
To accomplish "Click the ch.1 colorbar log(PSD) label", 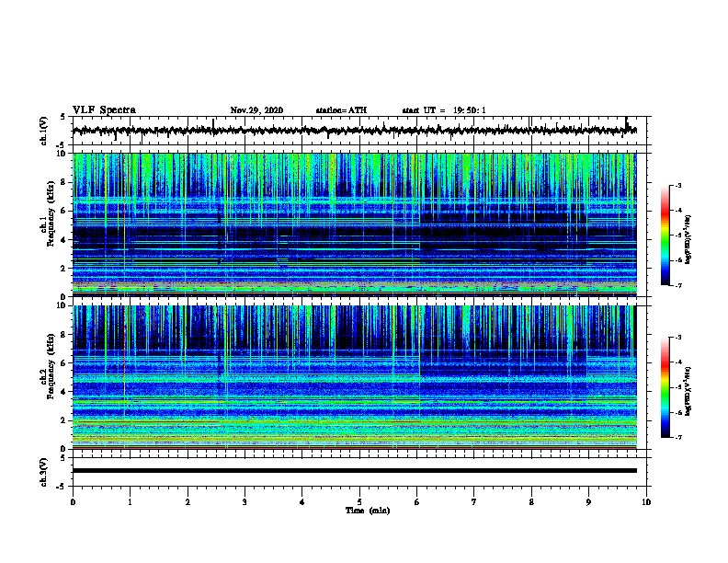I will click(688, 239).
